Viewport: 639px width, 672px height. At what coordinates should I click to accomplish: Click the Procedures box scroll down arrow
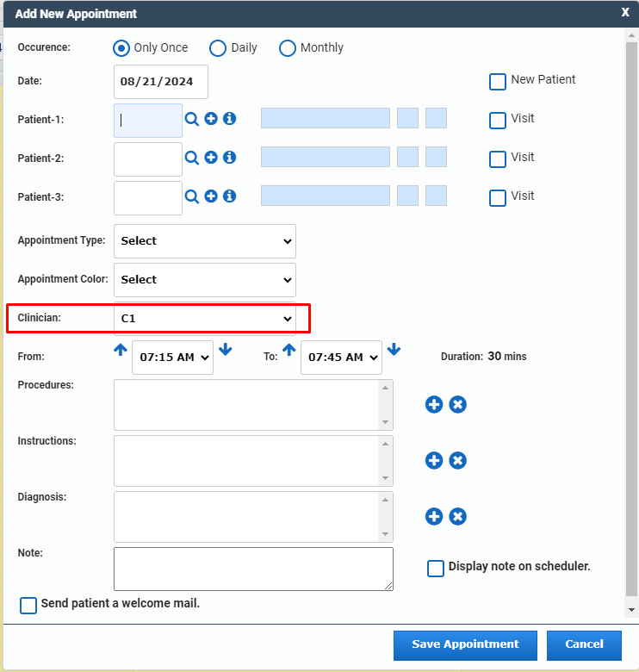(386, 422)
